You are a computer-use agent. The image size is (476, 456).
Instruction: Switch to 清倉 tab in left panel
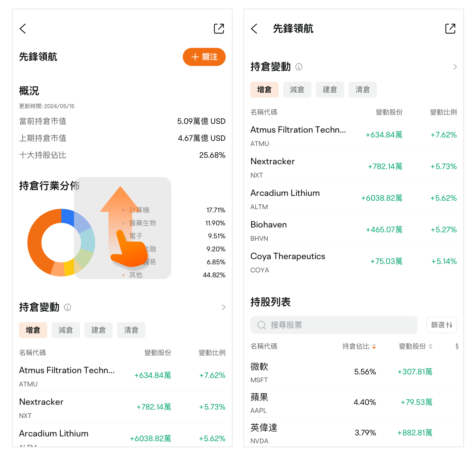131,330
